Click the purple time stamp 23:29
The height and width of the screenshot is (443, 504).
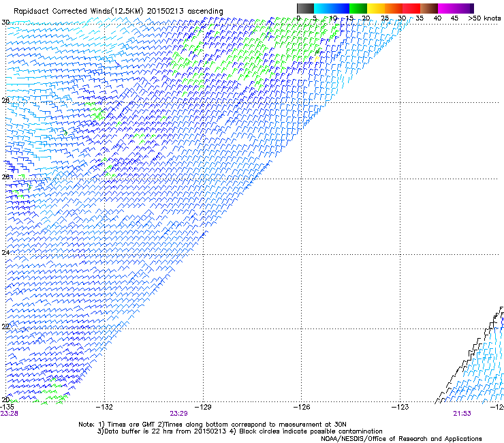point(178,414)
